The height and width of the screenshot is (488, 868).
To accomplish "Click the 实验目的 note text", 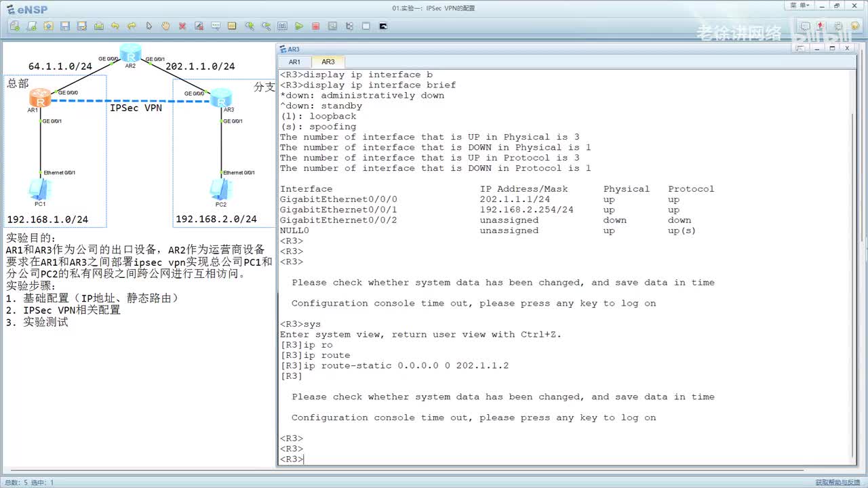I will click(x=31, y=238).
